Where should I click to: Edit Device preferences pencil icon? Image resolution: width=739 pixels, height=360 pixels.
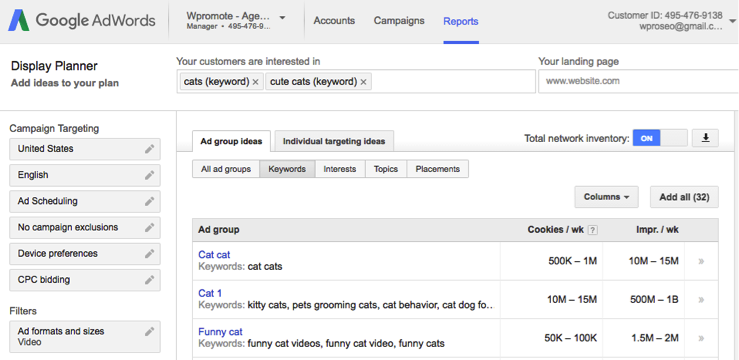149,254
